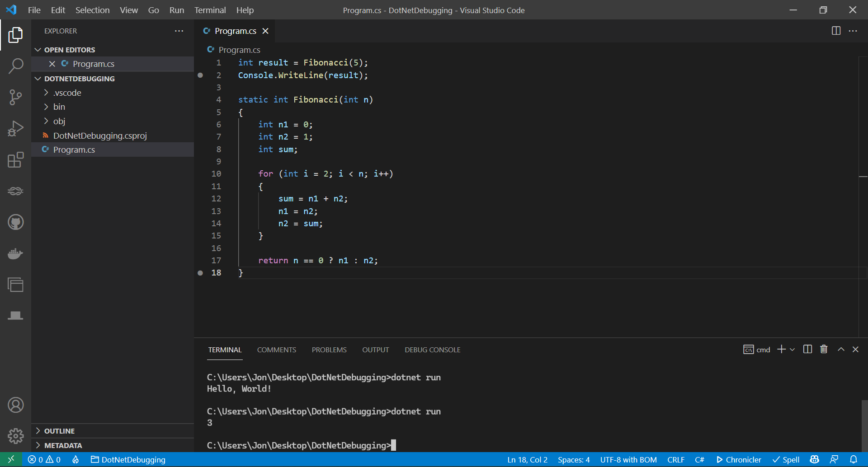Click the errors and warnings indicator
This screenshot has height=467, width=868.
(44, 459)
